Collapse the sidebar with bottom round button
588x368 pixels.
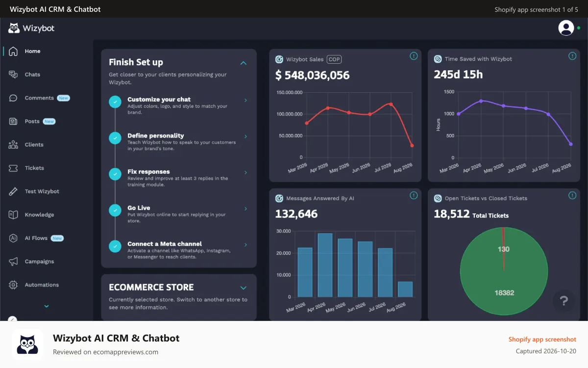[13, 319]
